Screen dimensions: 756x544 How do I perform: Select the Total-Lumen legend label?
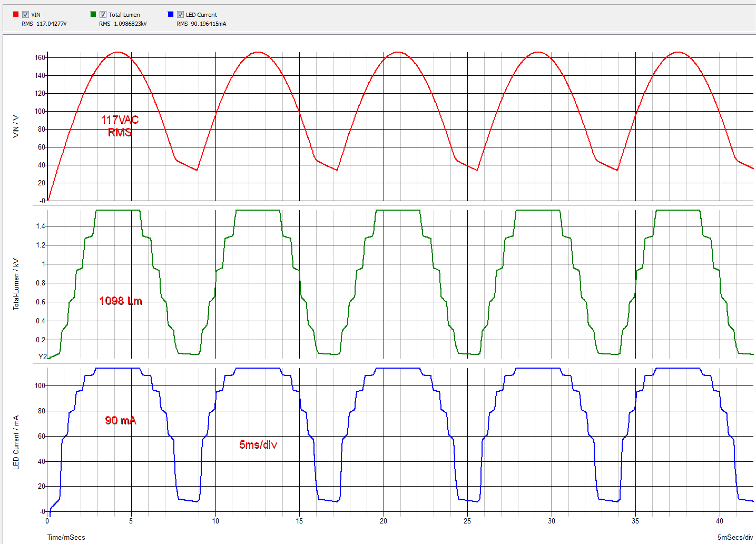124,15
